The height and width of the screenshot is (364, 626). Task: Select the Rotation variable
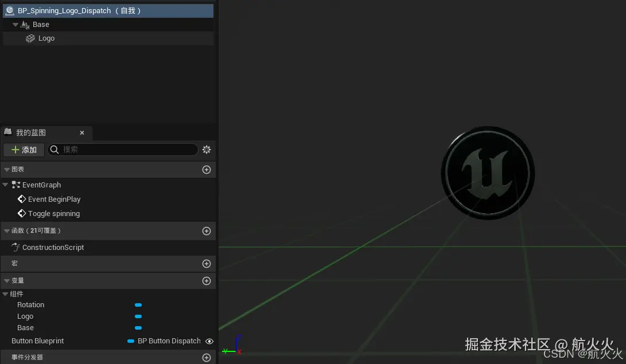pos(31,305)
